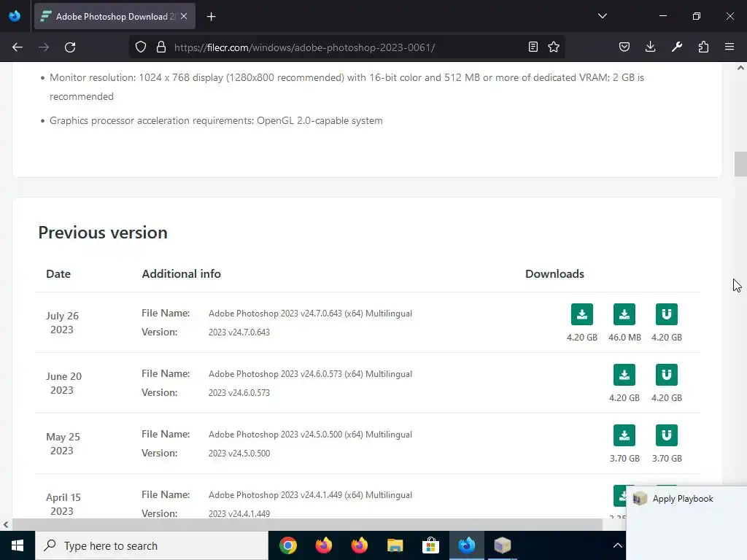Download May 25 direct 3.70 GB file
The height and width of the screenshot is (560, 747).
pos(624,435)
